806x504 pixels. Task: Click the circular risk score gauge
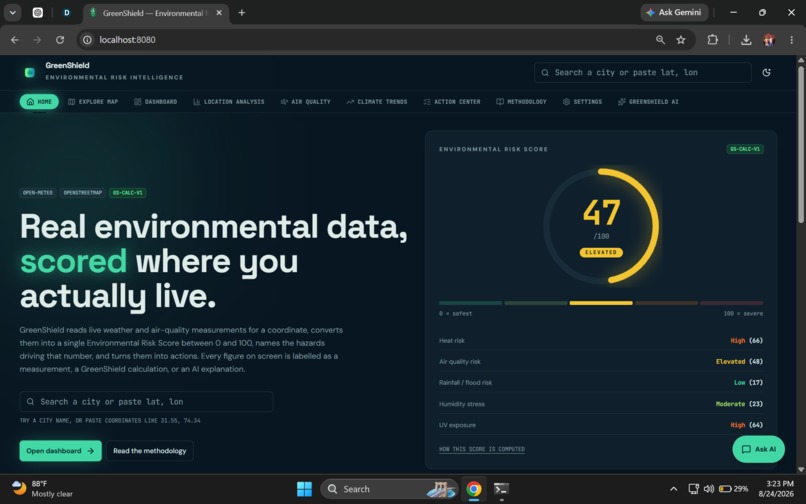[601, 226]
